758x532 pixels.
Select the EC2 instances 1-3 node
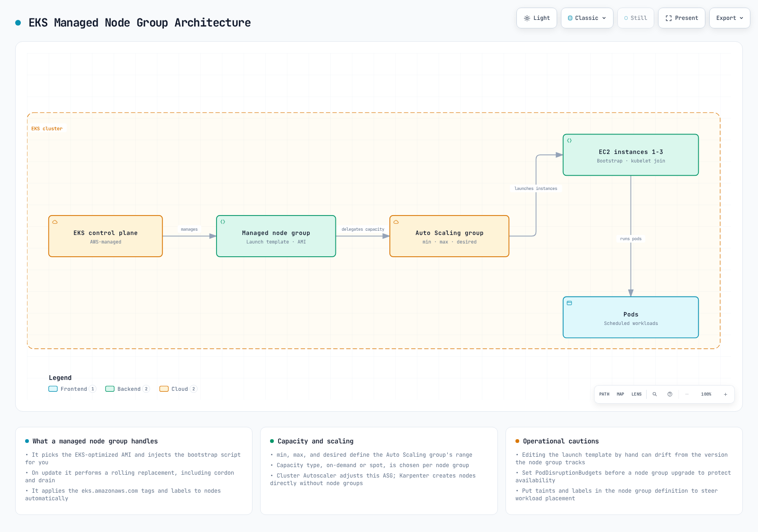(x=631, y=155)
